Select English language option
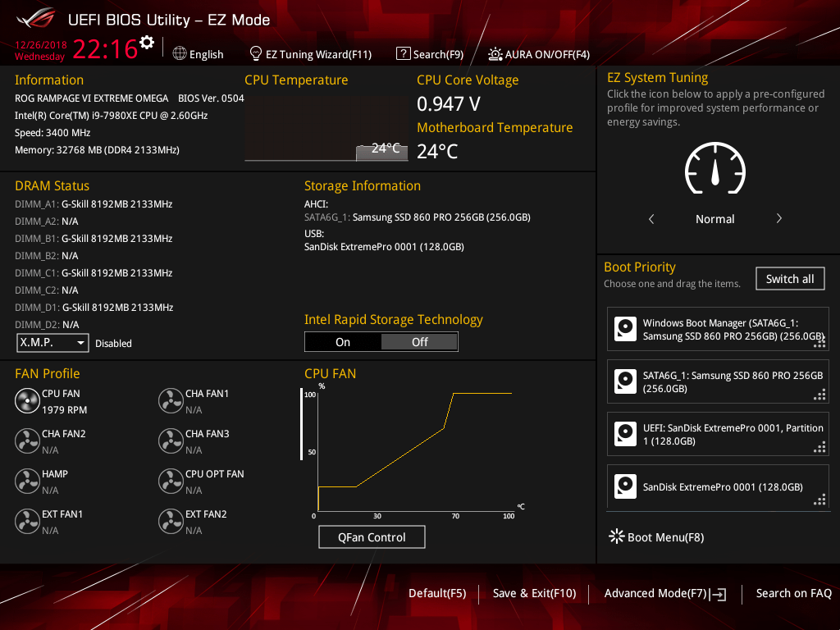 pyautogui.click(x=206, y=54)
